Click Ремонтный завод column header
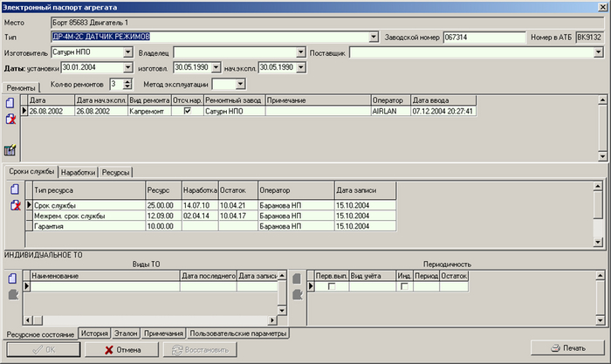611x364 pixels. 234,100
